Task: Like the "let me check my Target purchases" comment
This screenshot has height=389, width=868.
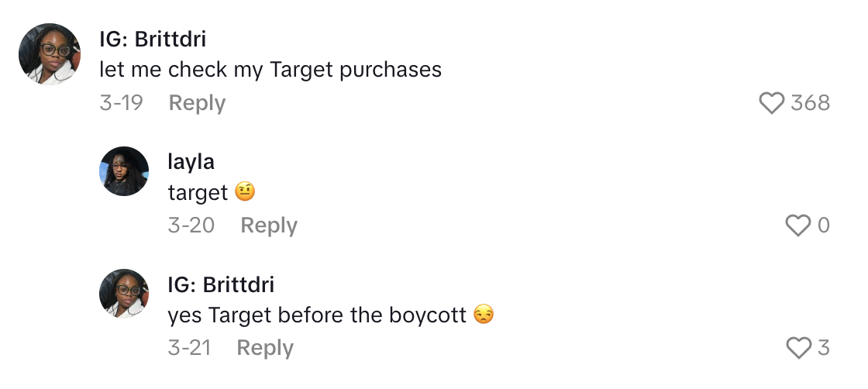Action: pyautogui.click(x=771, y=103)
